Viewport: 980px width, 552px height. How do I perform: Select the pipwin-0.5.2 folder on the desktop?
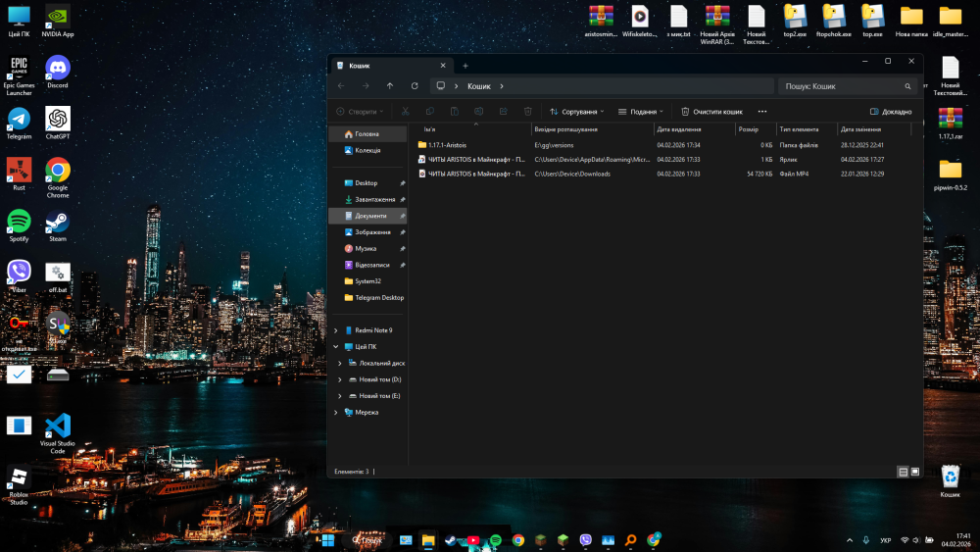950,175
